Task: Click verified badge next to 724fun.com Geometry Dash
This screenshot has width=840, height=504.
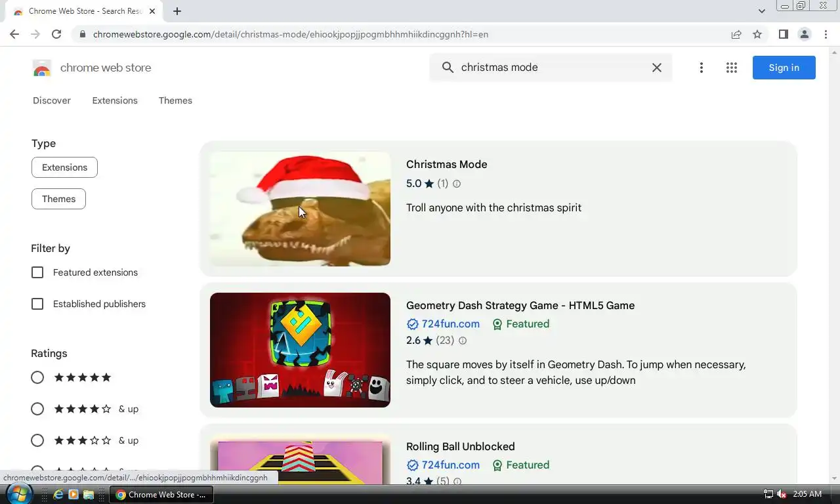Action: click(x=413, y=324)
